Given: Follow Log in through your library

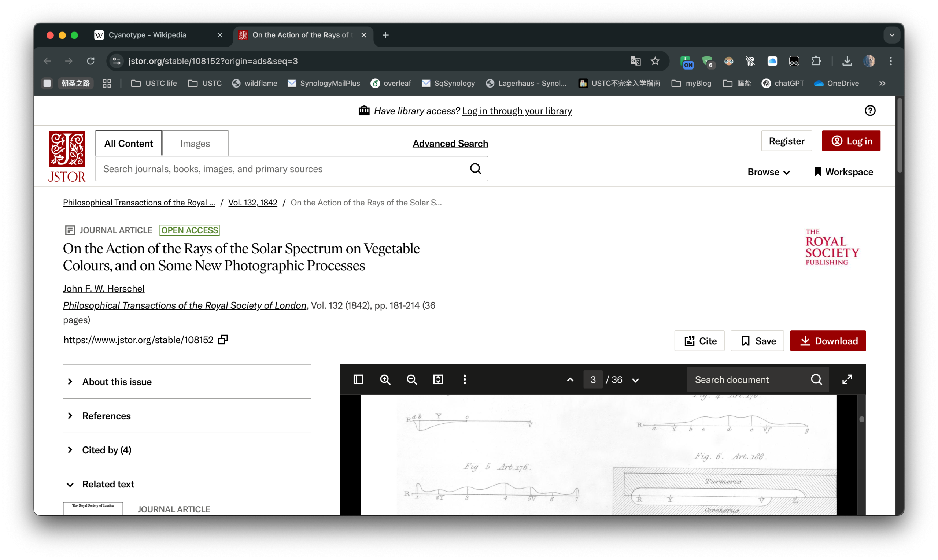Looking at the screenshot, I should (x=517, y=111).
